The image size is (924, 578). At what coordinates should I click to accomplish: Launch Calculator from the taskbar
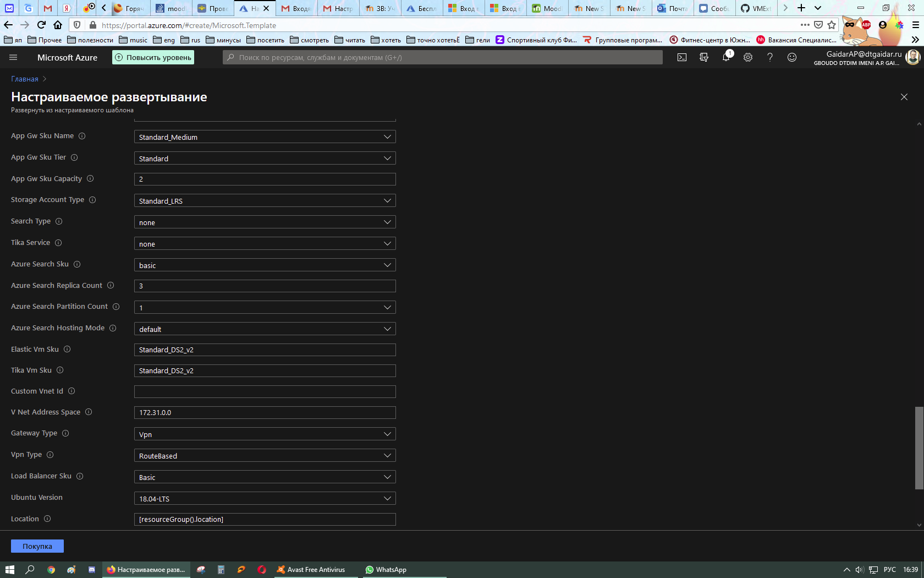pyautogui.click(x=221, y=570)
